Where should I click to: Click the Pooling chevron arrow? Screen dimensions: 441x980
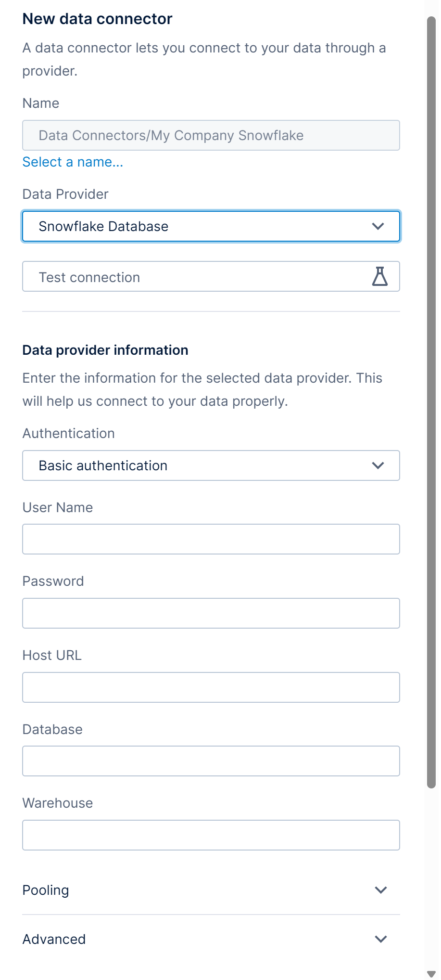(381, 890)
